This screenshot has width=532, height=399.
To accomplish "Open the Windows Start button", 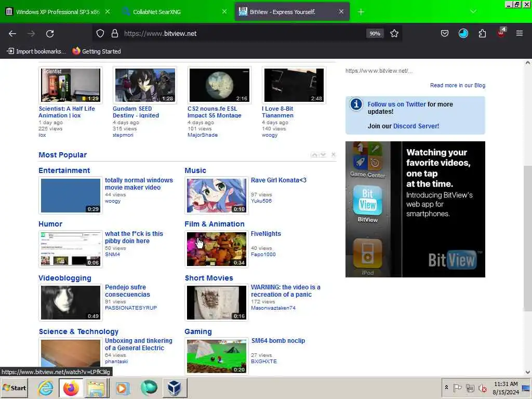I will [15, 388].
